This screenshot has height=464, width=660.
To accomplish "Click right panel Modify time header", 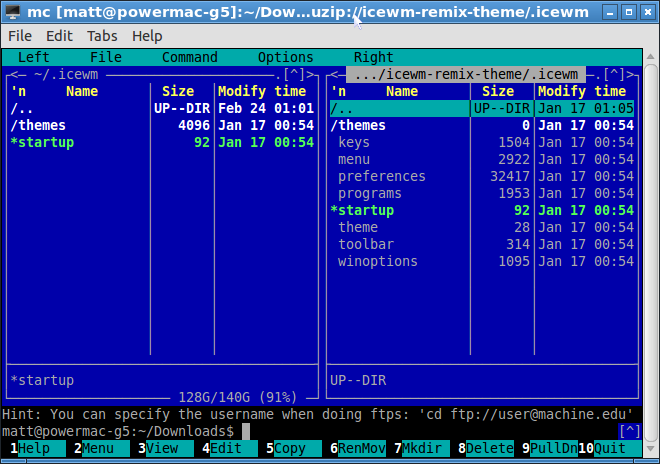I will [x=582, y=91].
